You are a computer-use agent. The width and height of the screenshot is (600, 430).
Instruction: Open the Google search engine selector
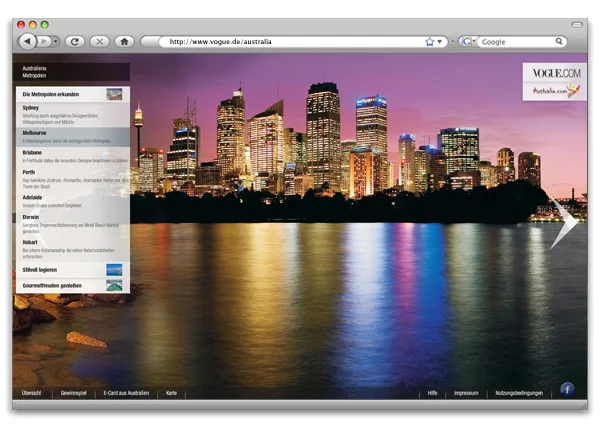point(467,42)
